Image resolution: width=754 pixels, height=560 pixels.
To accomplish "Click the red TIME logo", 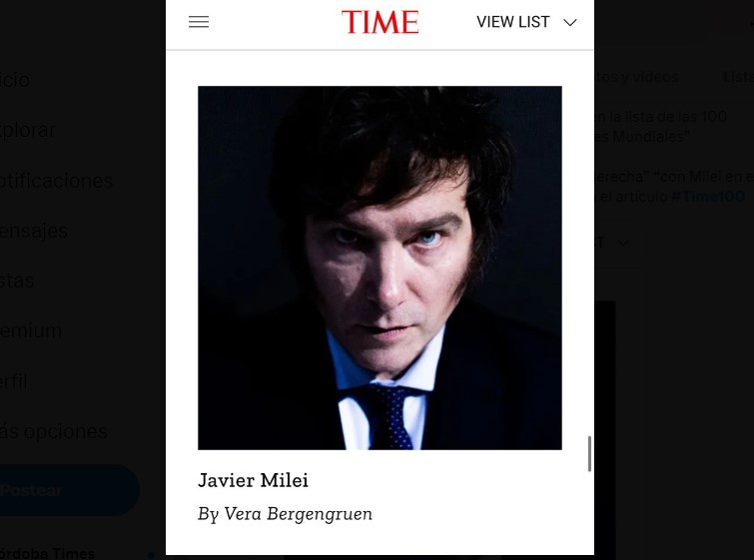I will click(379, 22).
